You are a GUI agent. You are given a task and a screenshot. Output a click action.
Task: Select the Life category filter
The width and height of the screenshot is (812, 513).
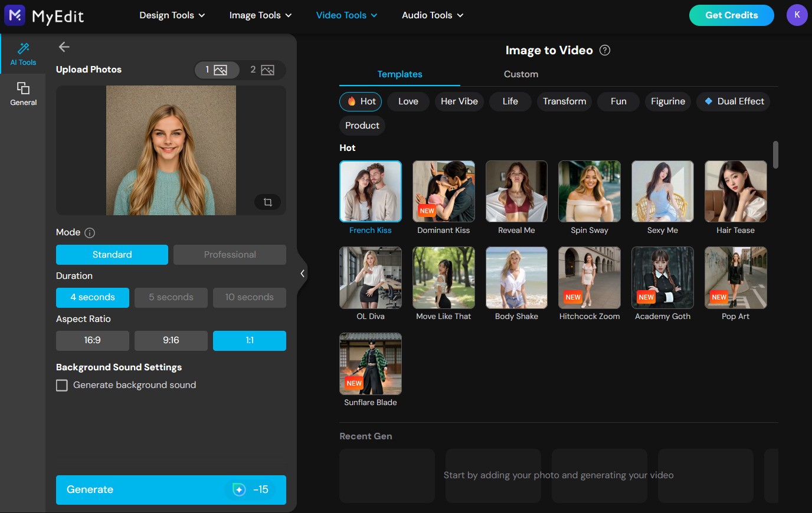[510, 101]
